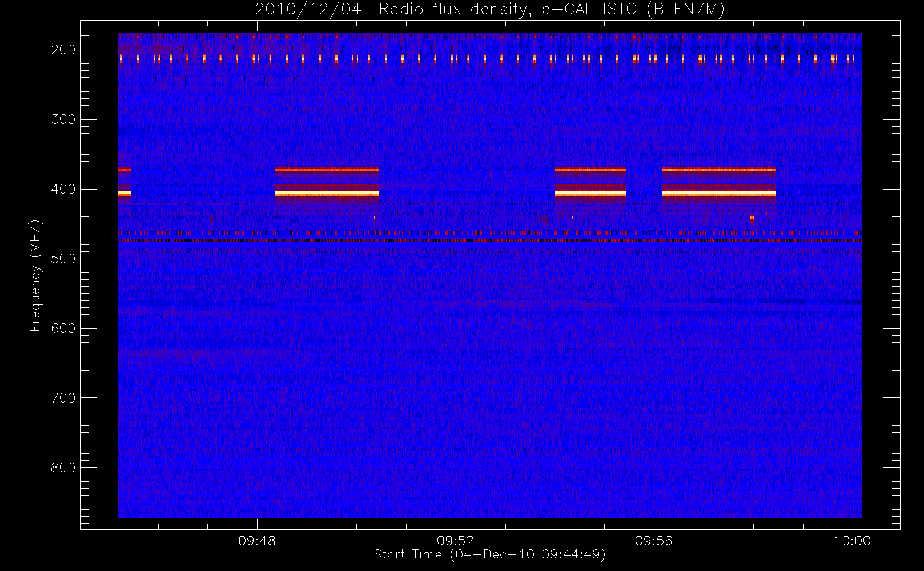Click the 700 frequency tick label
Screen dimensions: 924x571
point(63,398)
